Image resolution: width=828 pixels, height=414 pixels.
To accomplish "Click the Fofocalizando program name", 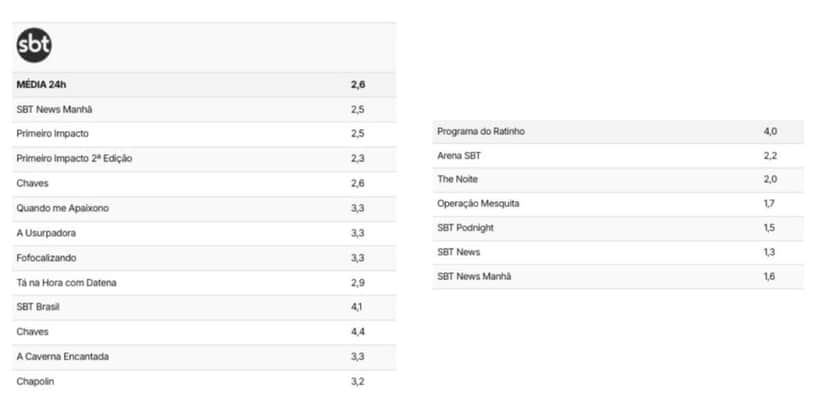I will (x=46, y=258).
